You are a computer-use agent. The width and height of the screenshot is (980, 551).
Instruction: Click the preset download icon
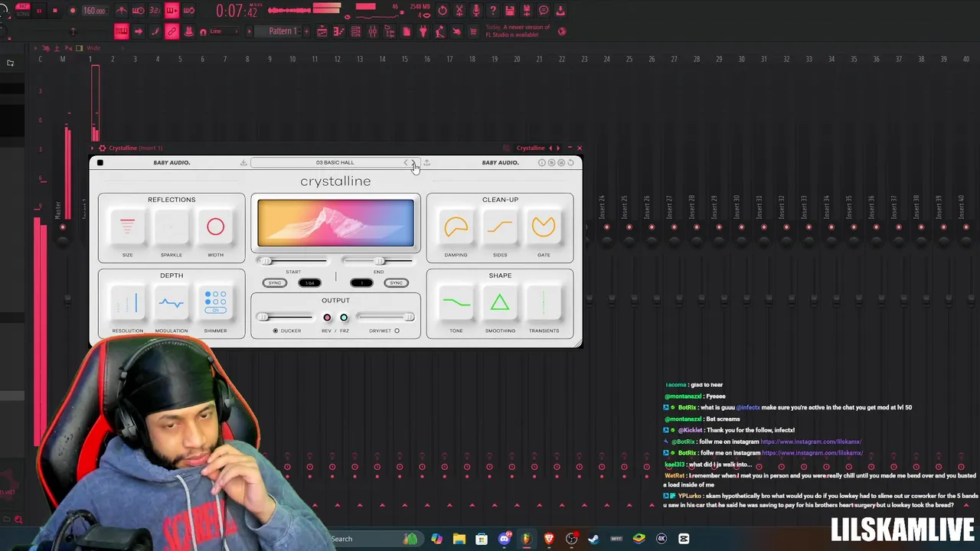(x=243, y=162)
